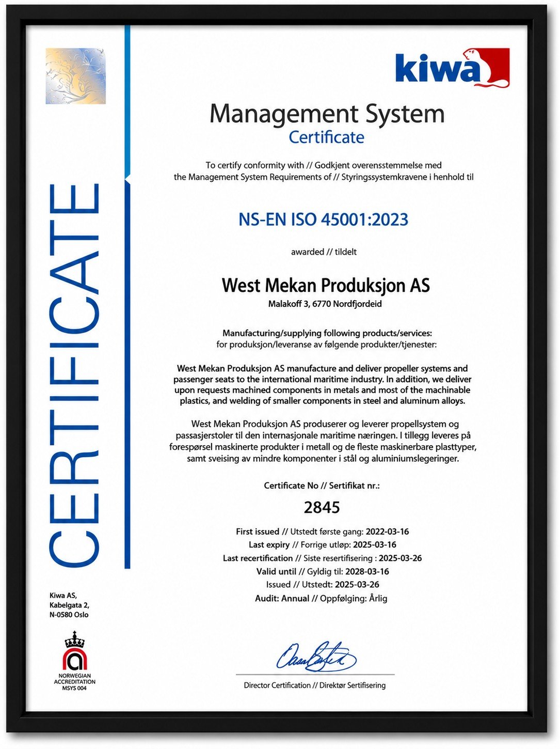
Task: Click the Norwegian paragraph starting 'West Mekan Produksjon AS produserer'
Action: [323, 441]
